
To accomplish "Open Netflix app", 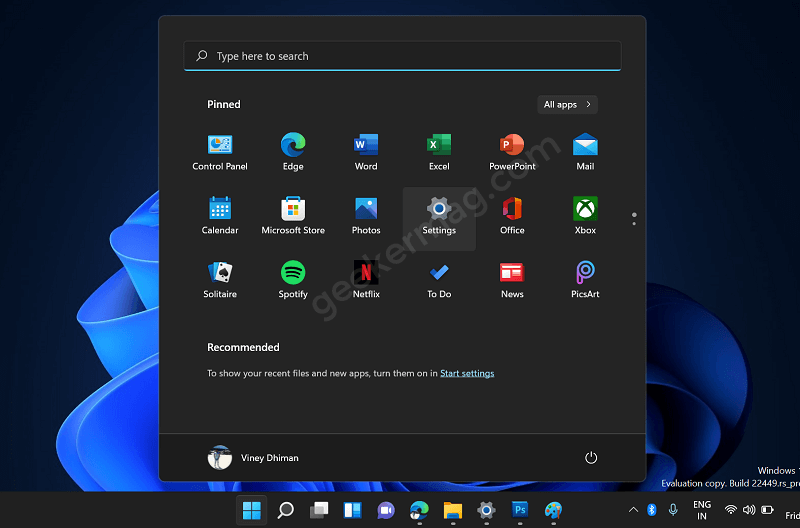I will pos(366,280).
